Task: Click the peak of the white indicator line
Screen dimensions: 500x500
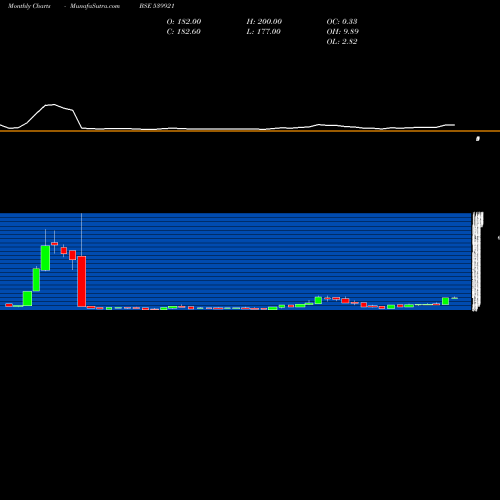Action: pyautogui.click(x=53, y=105)
